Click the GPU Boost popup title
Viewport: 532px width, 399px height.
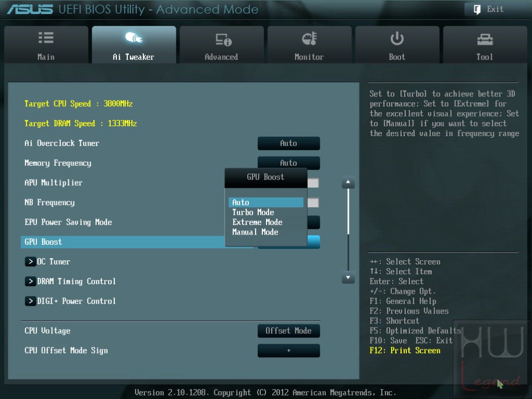pos(265,177)
